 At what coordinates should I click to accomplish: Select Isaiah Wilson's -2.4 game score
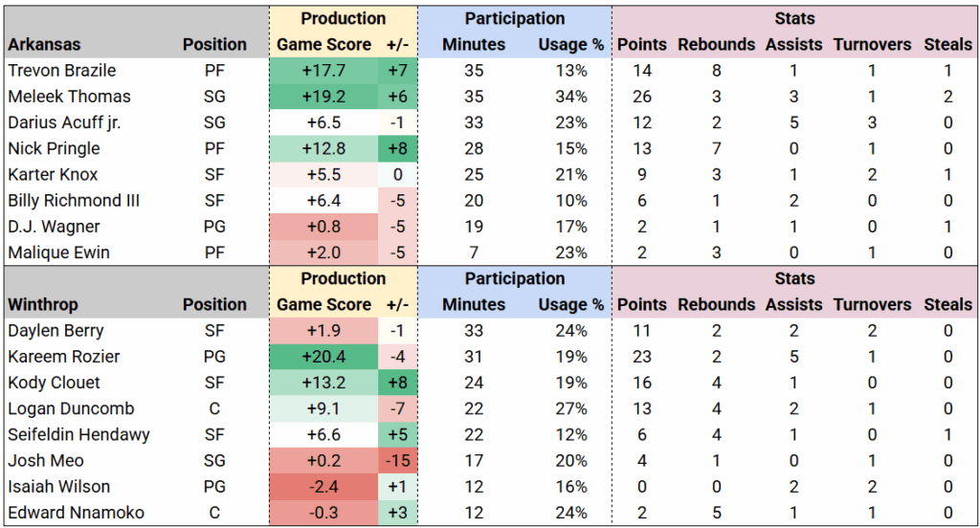click(x=323, y=487)
